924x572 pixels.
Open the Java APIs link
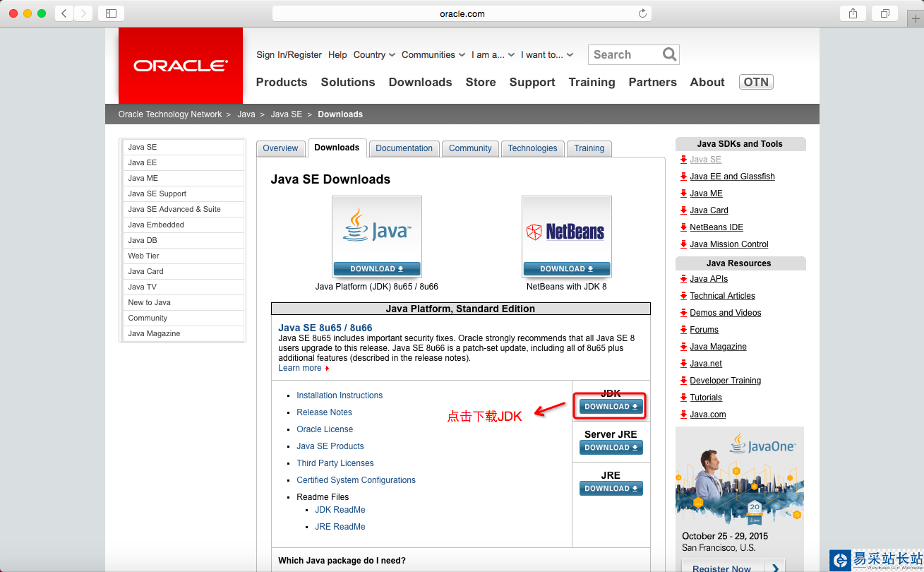point(709,279)
